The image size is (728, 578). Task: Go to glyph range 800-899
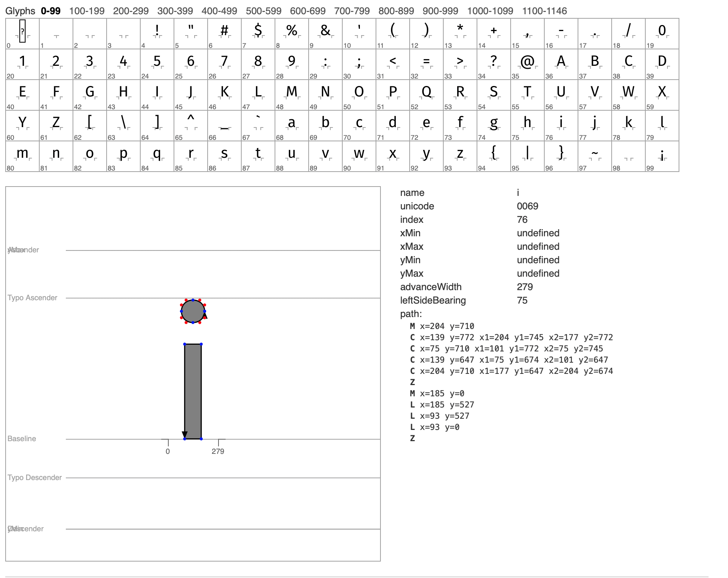396,11
